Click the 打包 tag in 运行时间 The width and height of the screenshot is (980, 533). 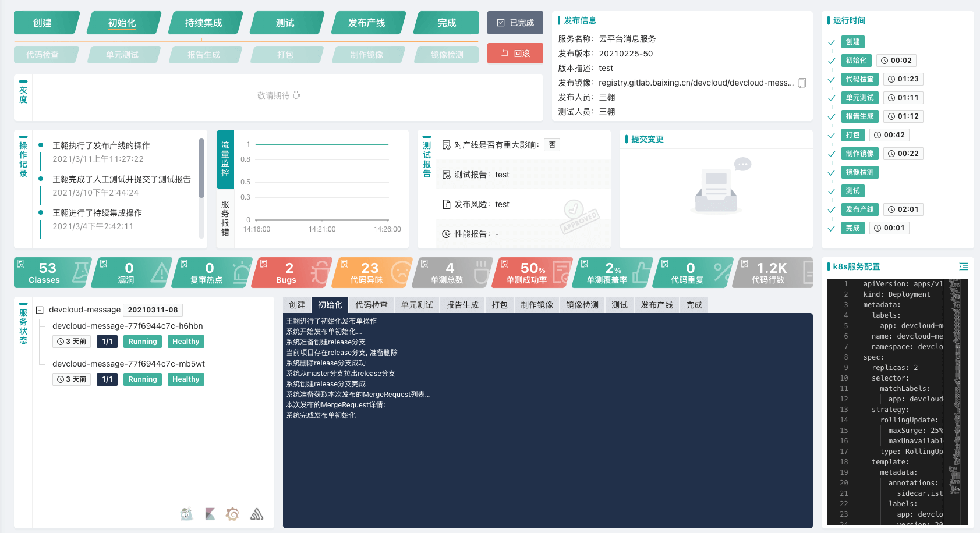853,135
